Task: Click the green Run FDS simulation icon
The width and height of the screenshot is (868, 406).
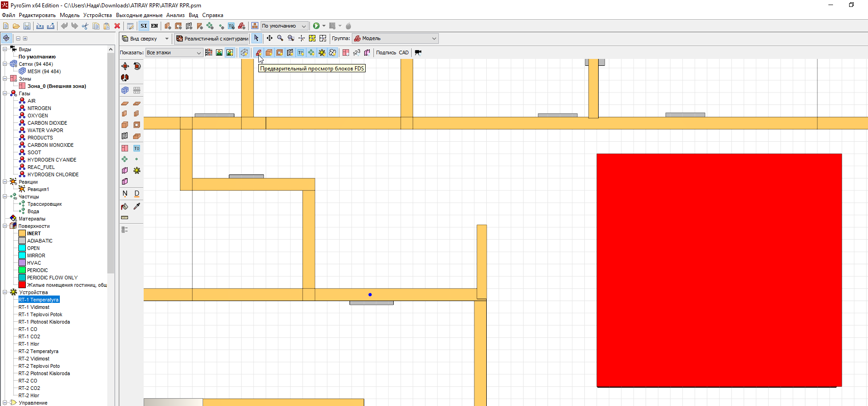Action: pos(316,26)
